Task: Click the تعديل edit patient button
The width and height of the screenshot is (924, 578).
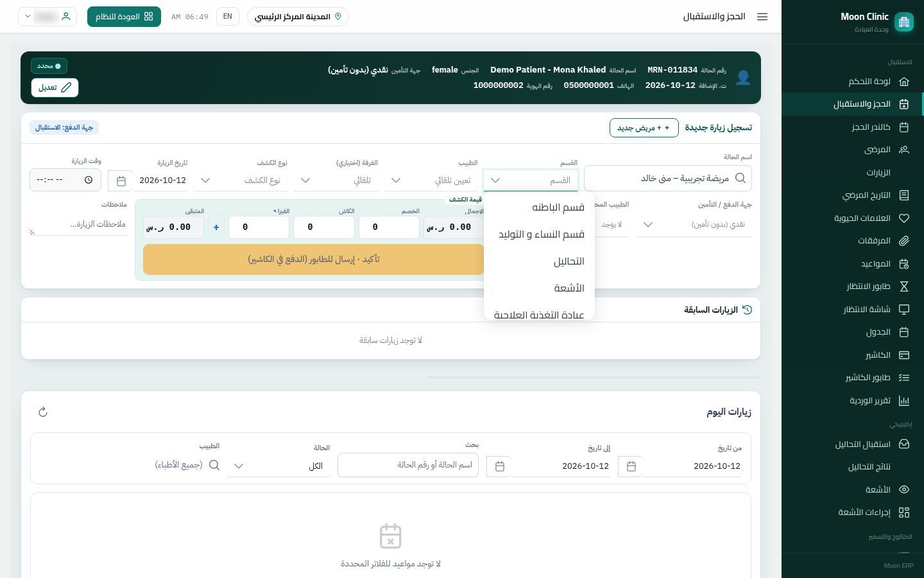Action: click(55, 87)
